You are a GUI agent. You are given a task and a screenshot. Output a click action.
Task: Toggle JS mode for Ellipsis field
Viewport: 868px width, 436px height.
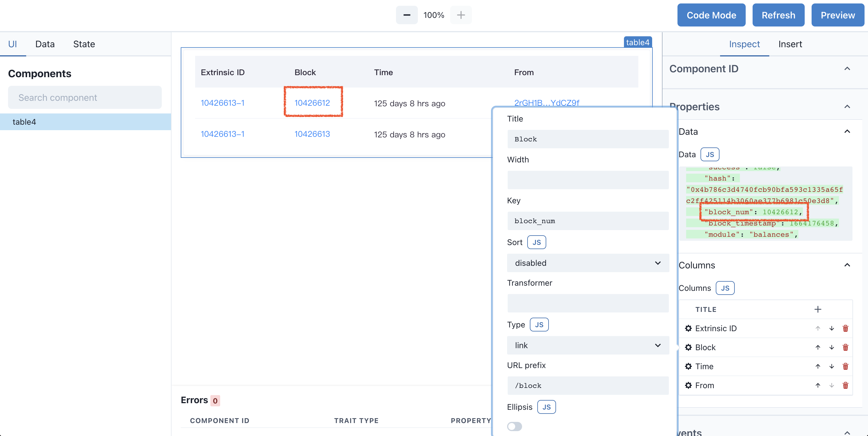coord(546,407)
